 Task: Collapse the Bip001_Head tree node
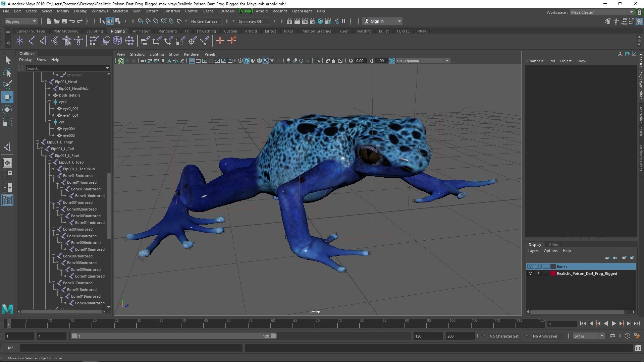(x=45, y=82)
